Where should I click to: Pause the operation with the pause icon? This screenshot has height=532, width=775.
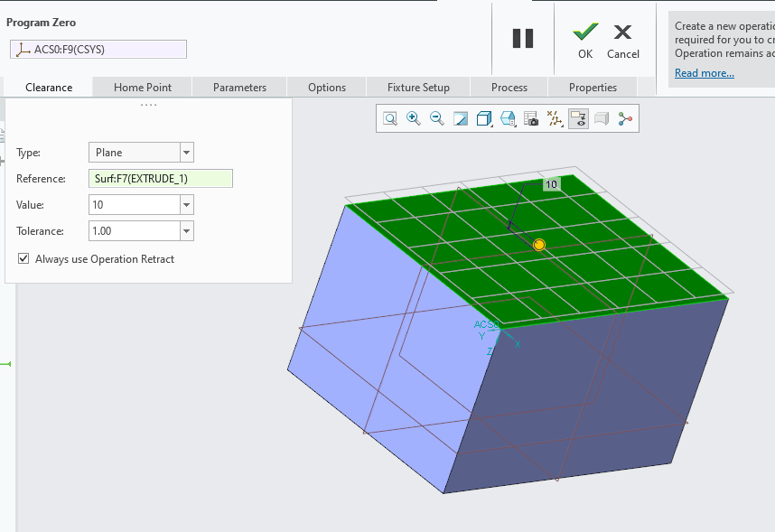[x=523, y=39]
